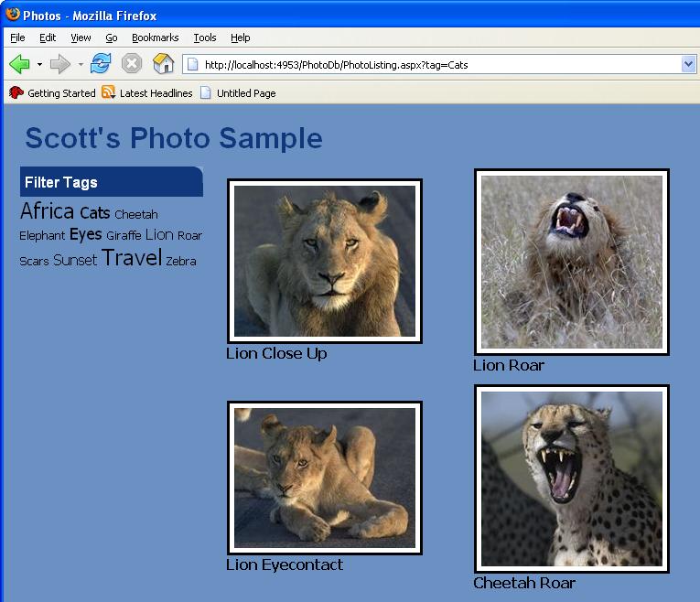700x602 pixels.
Task: Filter photos by the Eyes tag
Action: point(86,235)
